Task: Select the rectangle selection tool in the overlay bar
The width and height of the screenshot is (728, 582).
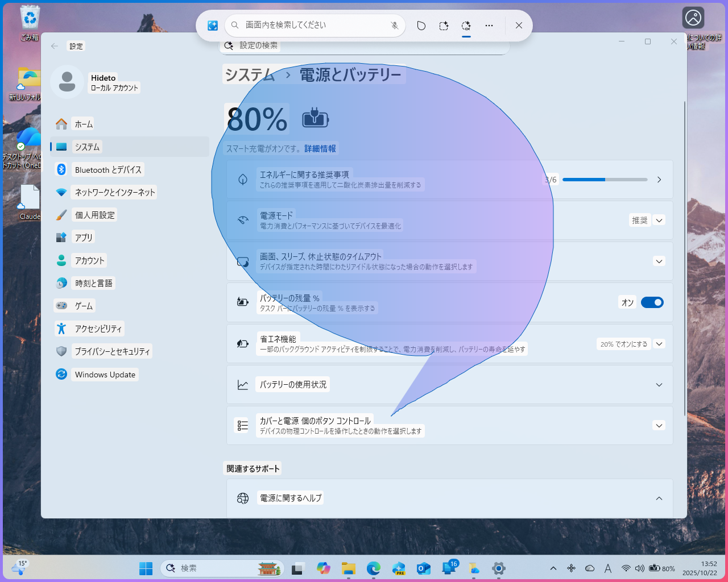Action: pos(444,26)
